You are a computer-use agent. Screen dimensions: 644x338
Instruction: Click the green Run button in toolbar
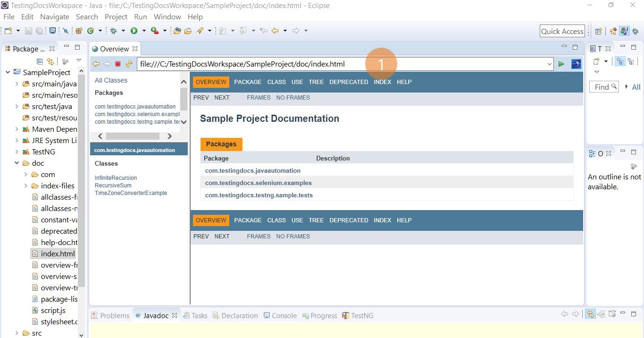point(134,31)
